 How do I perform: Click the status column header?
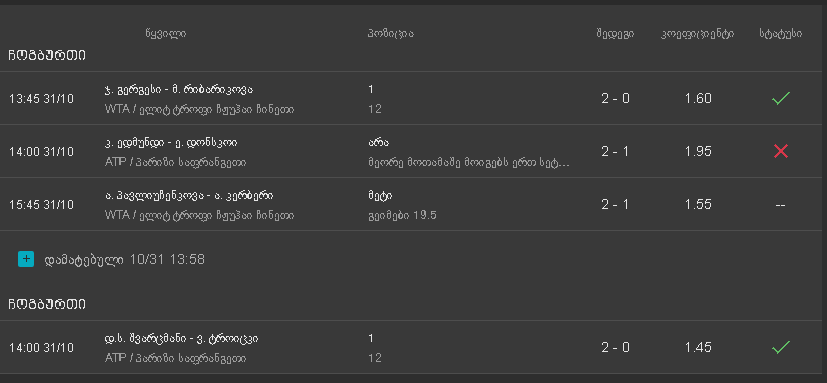pyautogui.click(x=781, y=34)
